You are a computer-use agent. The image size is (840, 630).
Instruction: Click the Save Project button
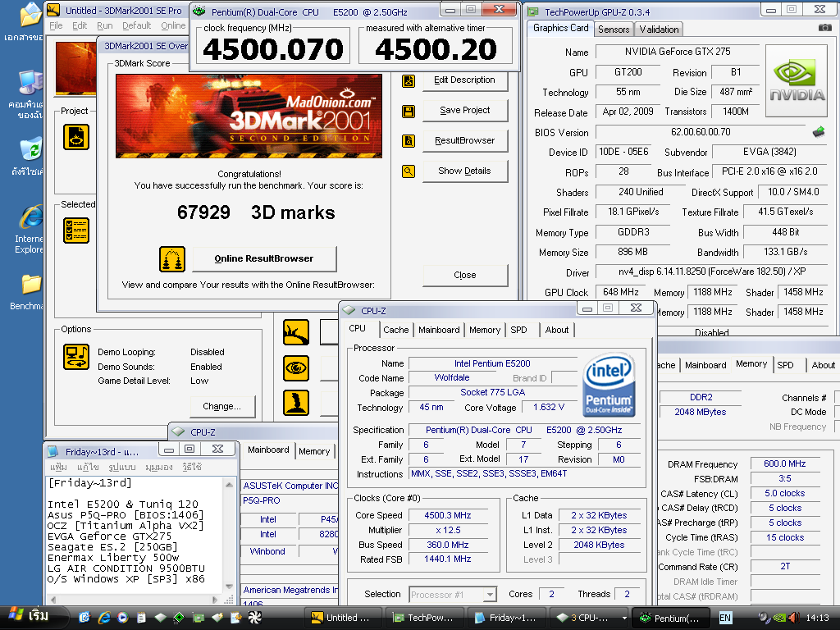464,111
